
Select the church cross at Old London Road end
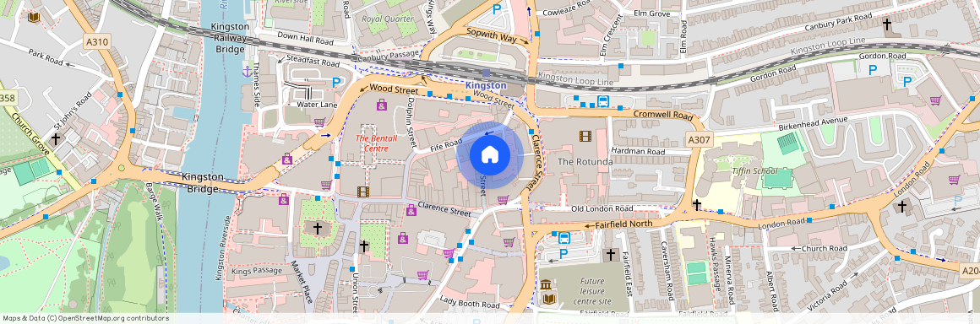tap(697, 205)
